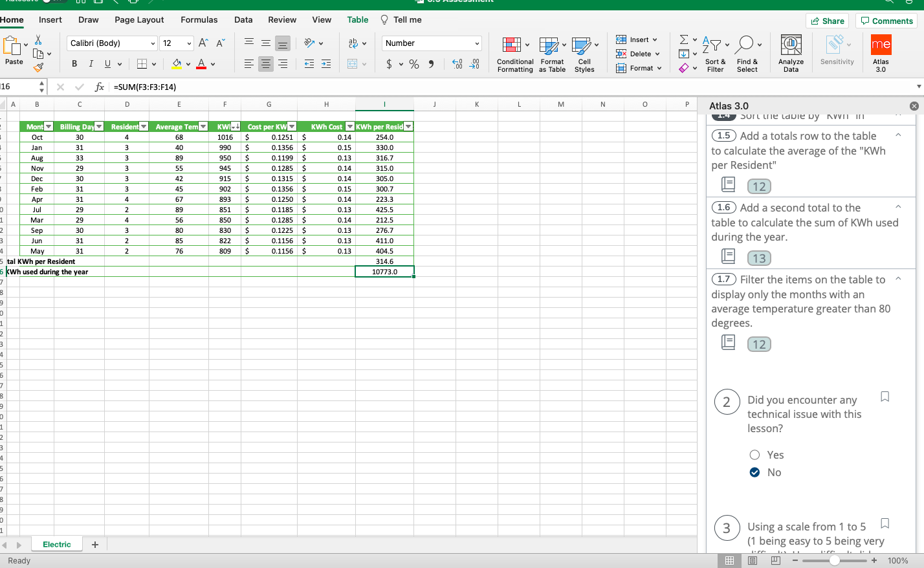Viewport: 924px width, 568px height.
Task: Align text right in the cell
Action: pyautogui.click(x=283, y=63)
